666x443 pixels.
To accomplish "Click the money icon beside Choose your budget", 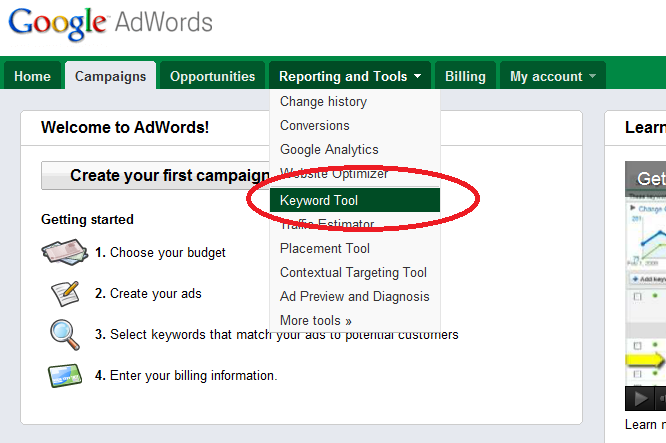I will point(65,252).
